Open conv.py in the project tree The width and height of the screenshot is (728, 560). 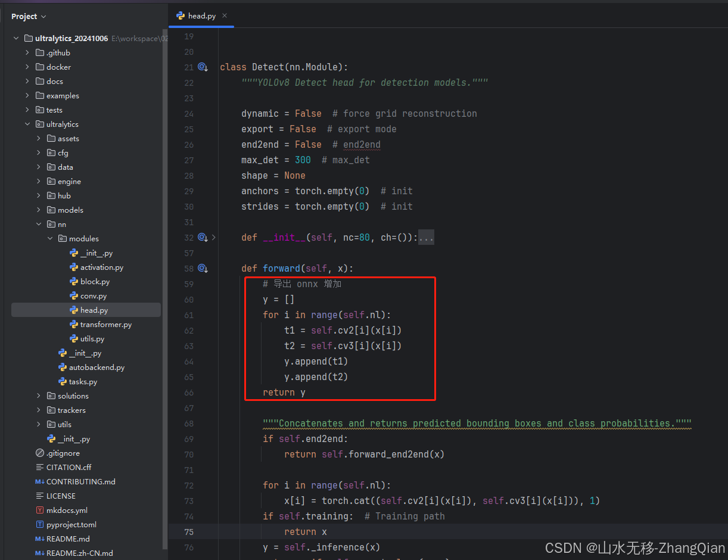[94, 296]
